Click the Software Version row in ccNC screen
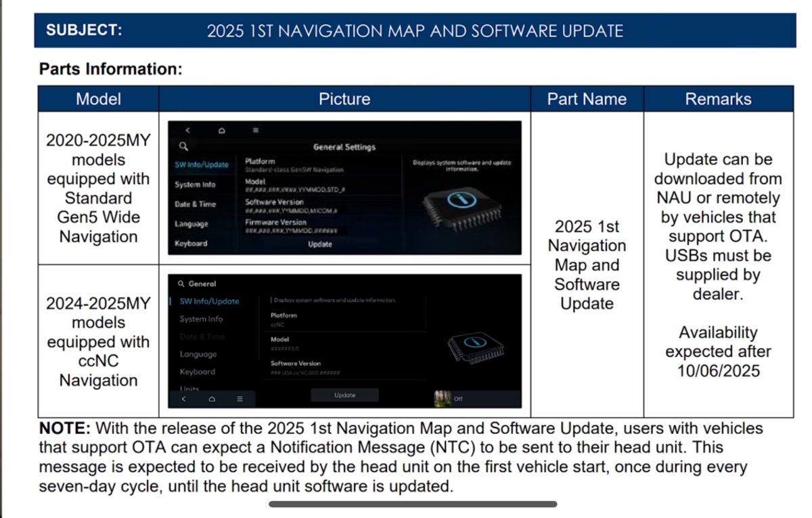The height and width of the screenshot is (518, 812). (x=304, y=368)
